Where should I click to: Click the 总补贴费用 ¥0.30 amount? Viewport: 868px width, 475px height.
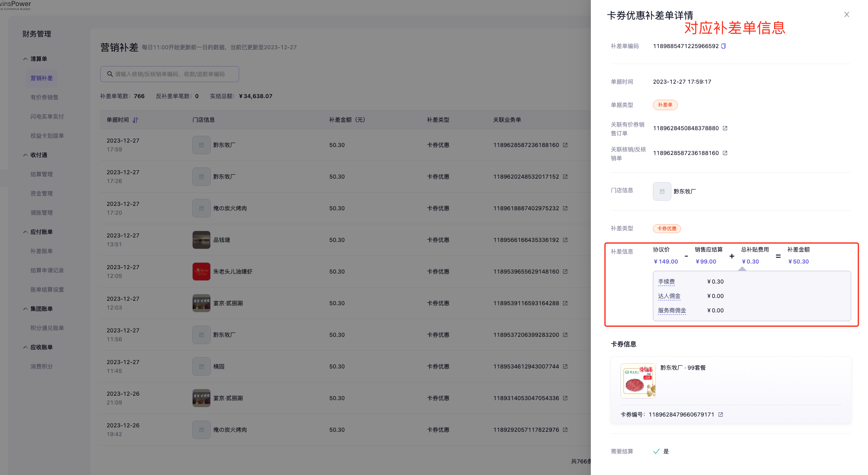point(750,262)
